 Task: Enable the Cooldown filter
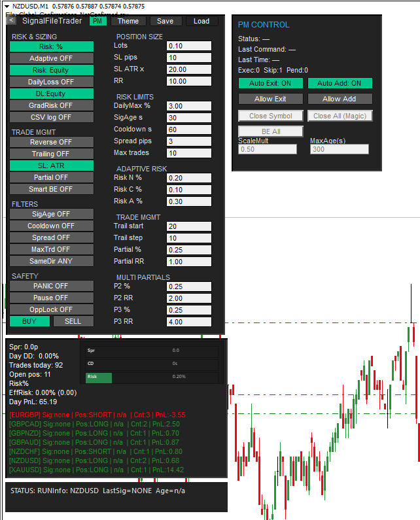coord(52,226)
